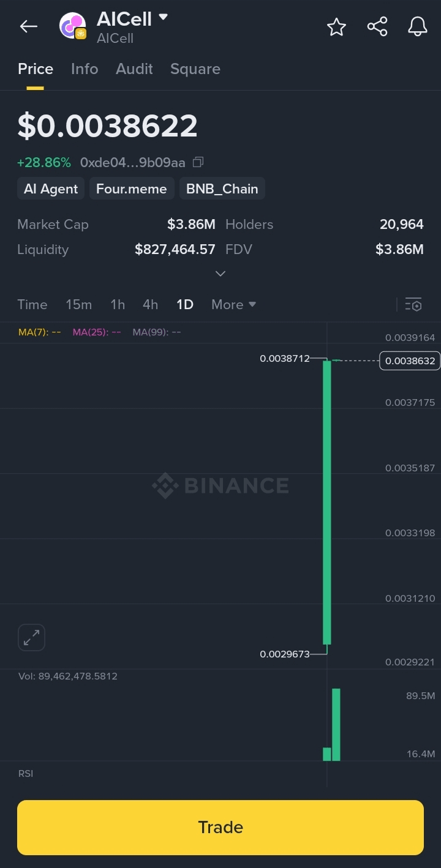
Task: Tap the AICell token logo
Action: [x=72, y=26]
